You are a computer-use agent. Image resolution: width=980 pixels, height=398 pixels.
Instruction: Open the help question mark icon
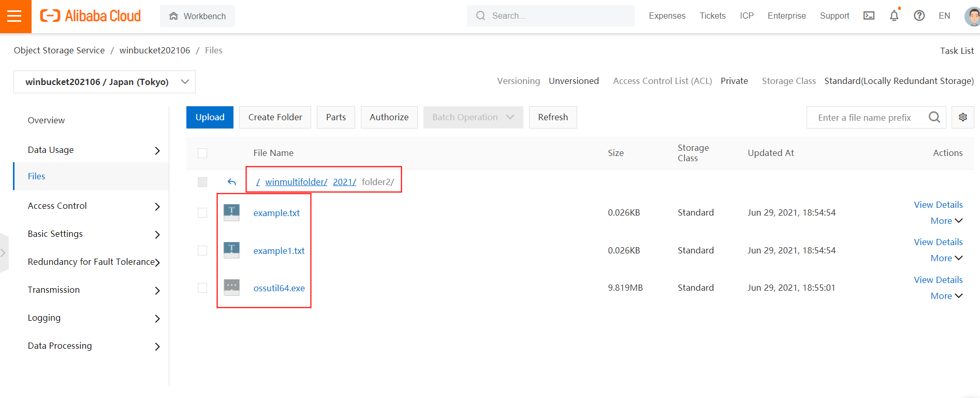click(919, 16)
